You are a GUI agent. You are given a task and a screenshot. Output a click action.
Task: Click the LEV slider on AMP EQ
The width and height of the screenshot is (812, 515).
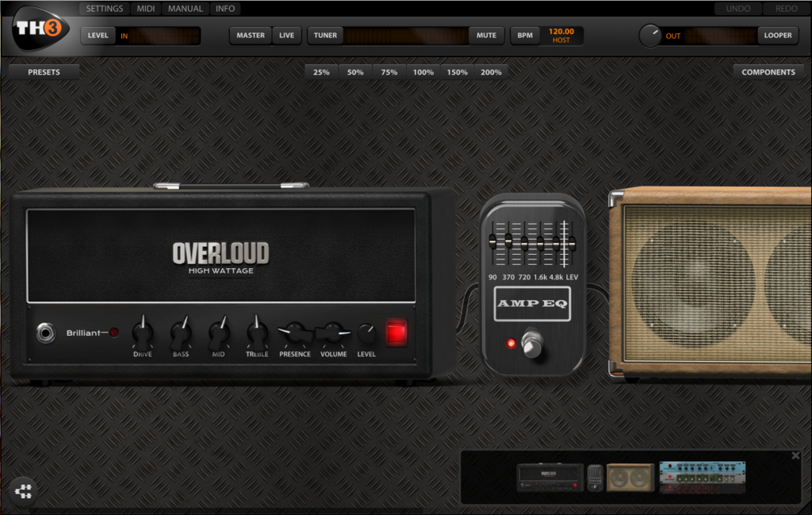[572, 243]
